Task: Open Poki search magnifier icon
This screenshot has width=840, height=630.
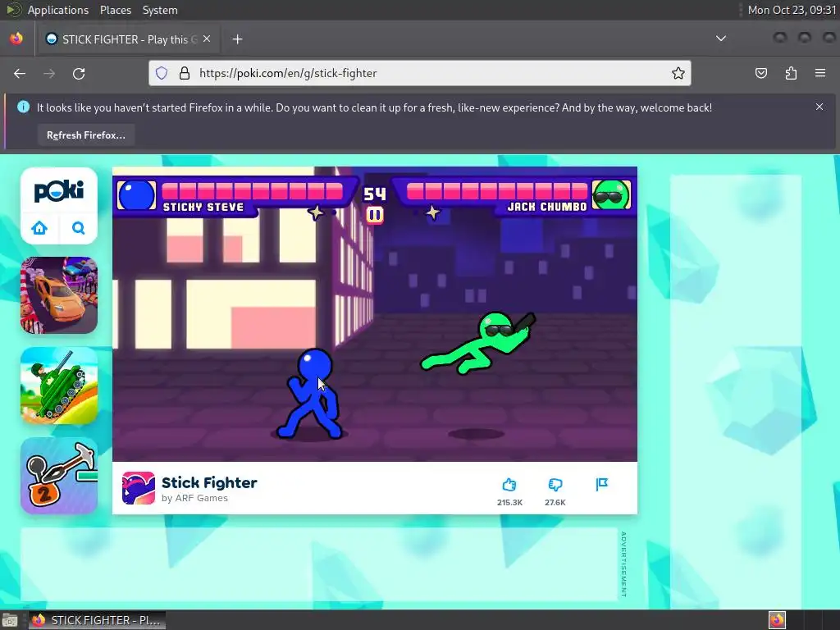Action: click(x=78, y=228)
